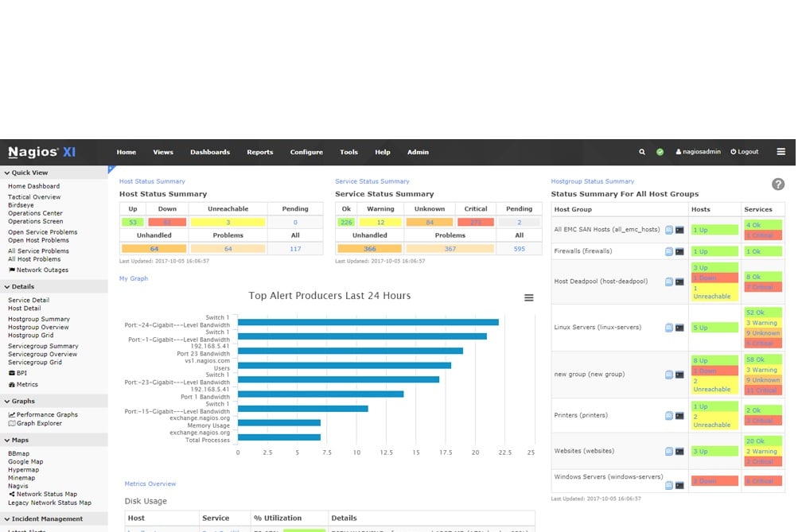
Task: Open the Views menu
Action: pyautogui.click(x=163, y=152)
